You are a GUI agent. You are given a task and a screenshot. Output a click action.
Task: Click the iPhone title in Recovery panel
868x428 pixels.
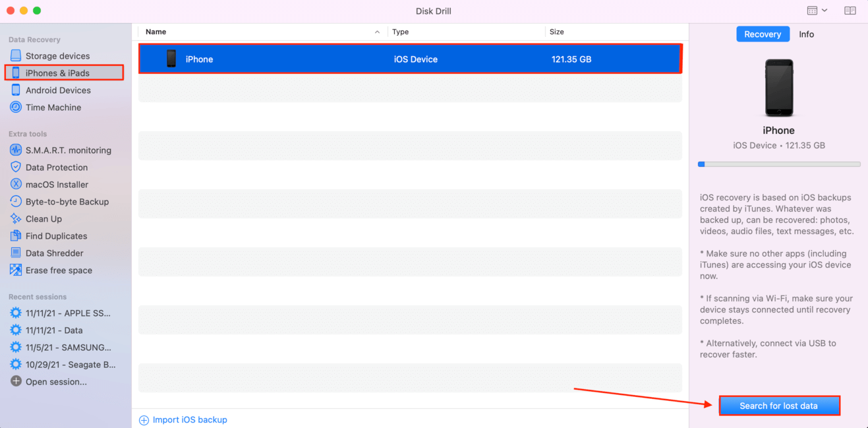(x=779, y=131)
